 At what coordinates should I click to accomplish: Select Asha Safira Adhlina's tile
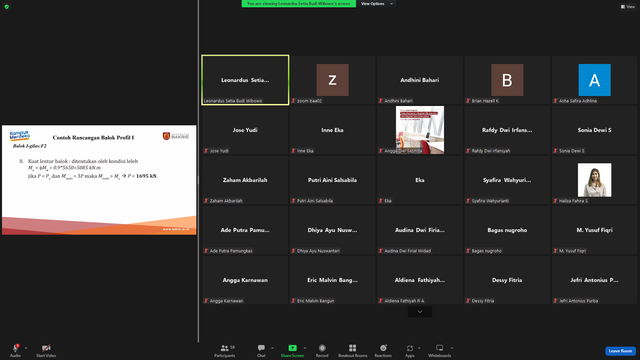click(x=594, y=80)
